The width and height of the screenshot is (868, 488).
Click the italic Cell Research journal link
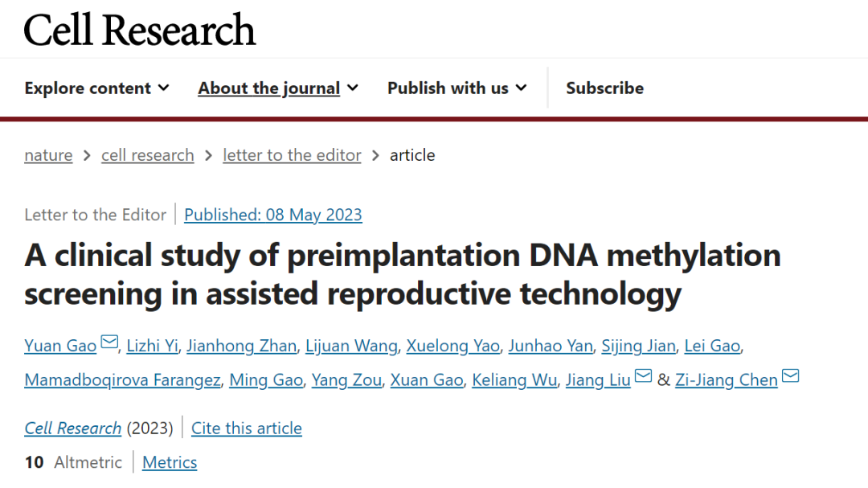pos(72,429)
